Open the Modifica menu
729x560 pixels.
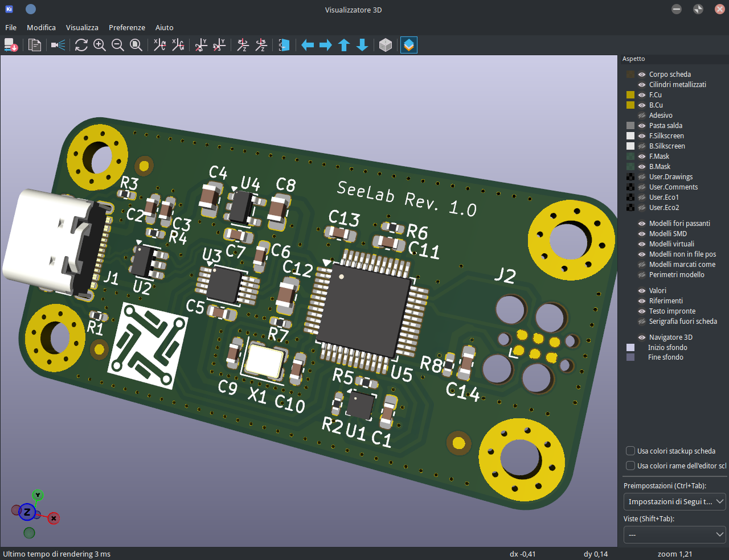point(41,27)
